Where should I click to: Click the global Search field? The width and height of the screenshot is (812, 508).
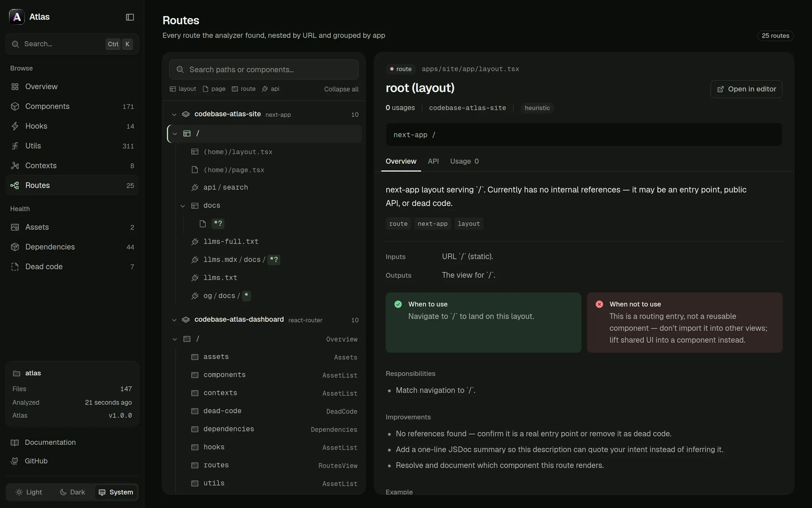tap(72, 44)
